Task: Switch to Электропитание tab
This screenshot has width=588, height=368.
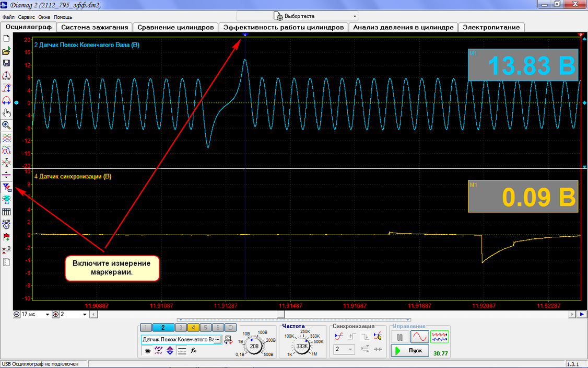Action: coord(491,27)
